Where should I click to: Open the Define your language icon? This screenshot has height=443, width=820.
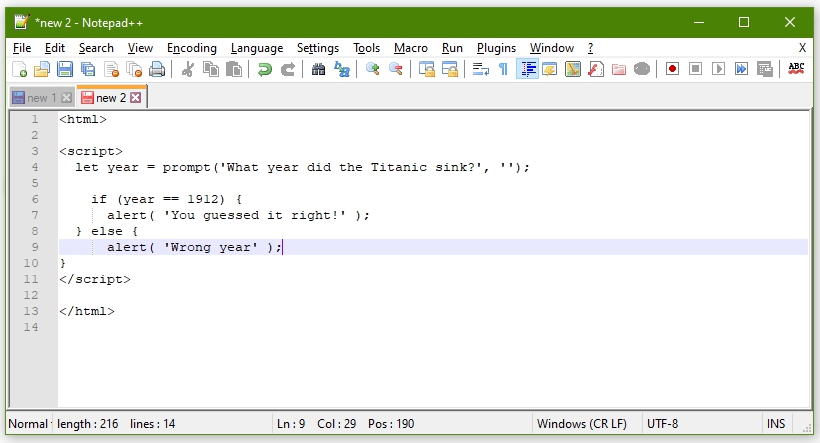(550, 69)
